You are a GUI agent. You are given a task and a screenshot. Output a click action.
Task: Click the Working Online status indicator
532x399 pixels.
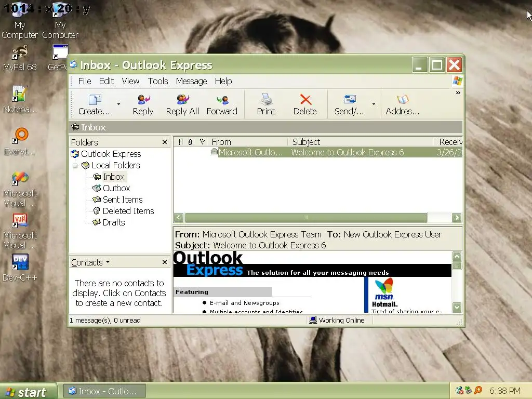click(337, 320)
